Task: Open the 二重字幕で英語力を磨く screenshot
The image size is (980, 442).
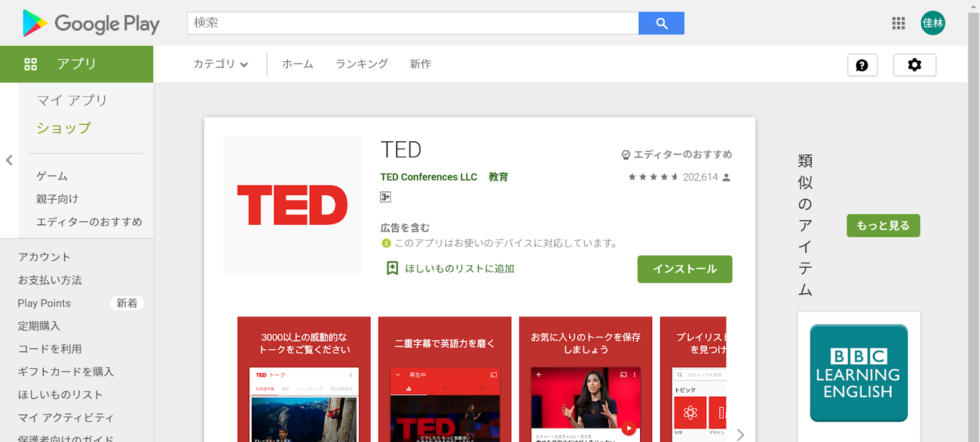Action: [445, 380]
